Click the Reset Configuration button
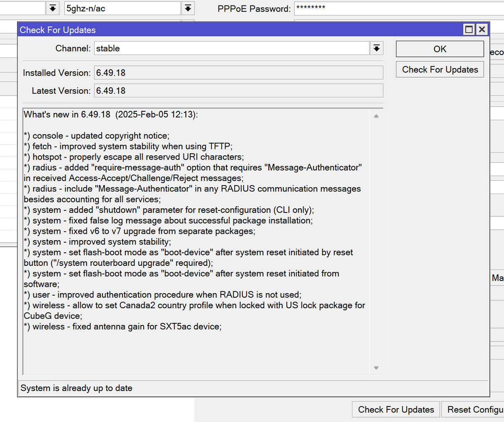Viewport: 504px width, 422px height. (x=473, y=409)
